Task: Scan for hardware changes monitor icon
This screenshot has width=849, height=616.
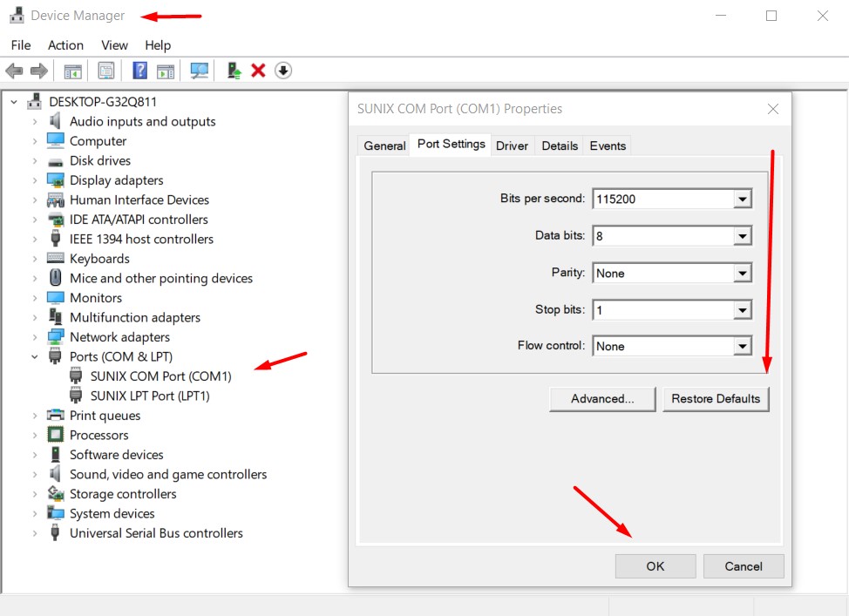Action: 200,71
